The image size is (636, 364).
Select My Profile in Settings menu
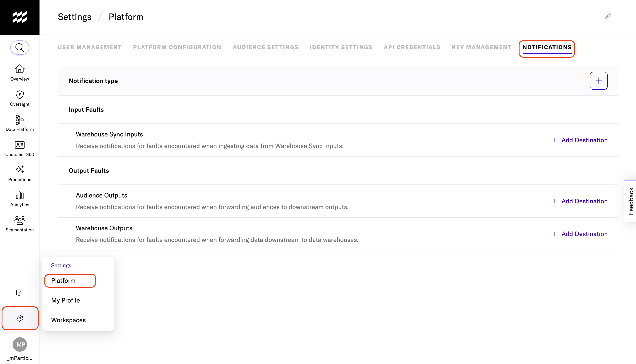click(66, 300)
